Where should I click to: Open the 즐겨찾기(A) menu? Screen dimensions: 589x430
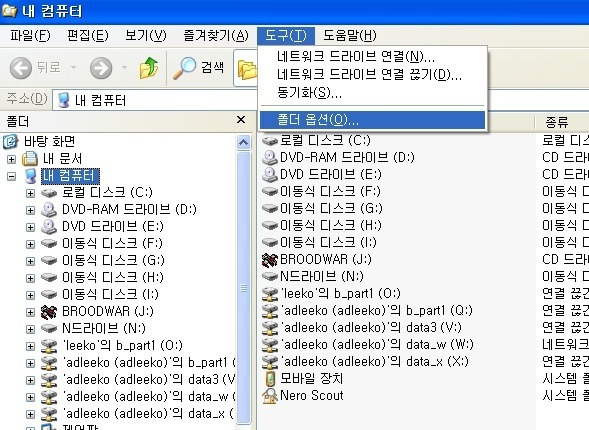(216, 36)
